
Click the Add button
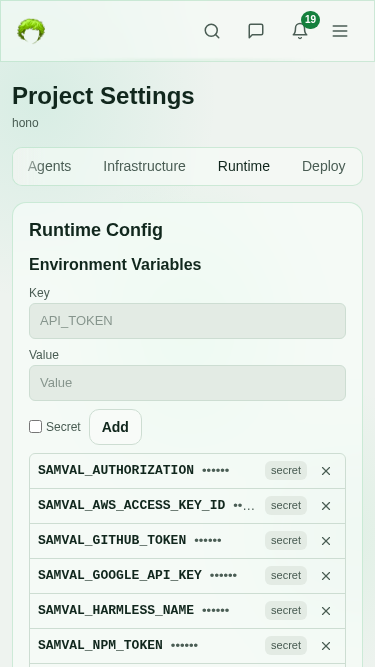(115, 427)
